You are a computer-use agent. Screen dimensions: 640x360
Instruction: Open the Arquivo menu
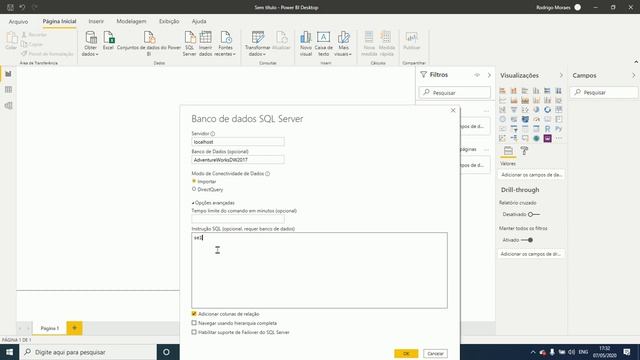(x=18, y=21)
